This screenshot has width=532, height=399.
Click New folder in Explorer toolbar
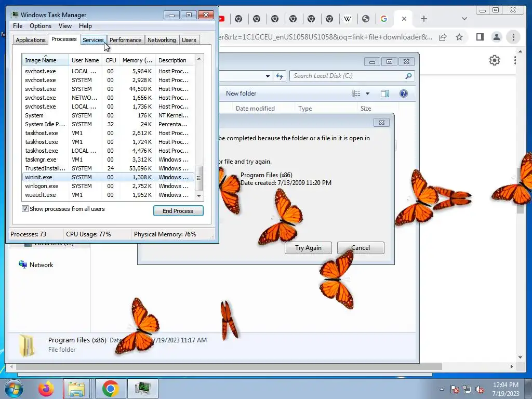pos(241,94)
